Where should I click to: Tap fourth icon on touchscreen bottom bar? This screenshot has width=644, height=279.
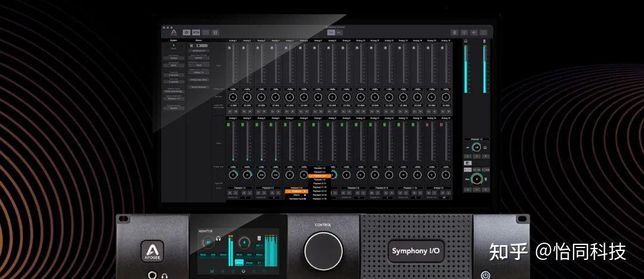click(x=243, y=271)
